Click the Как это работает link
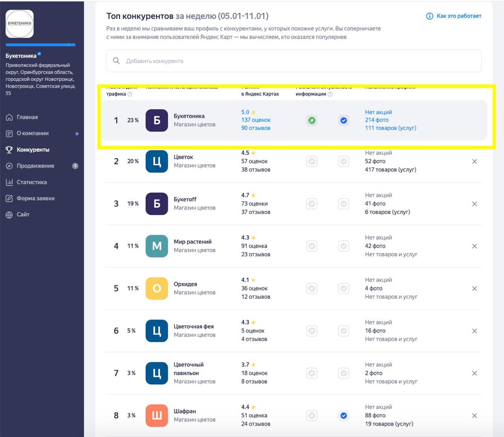This screenshot has height=437, width=504. coord(459,16)
